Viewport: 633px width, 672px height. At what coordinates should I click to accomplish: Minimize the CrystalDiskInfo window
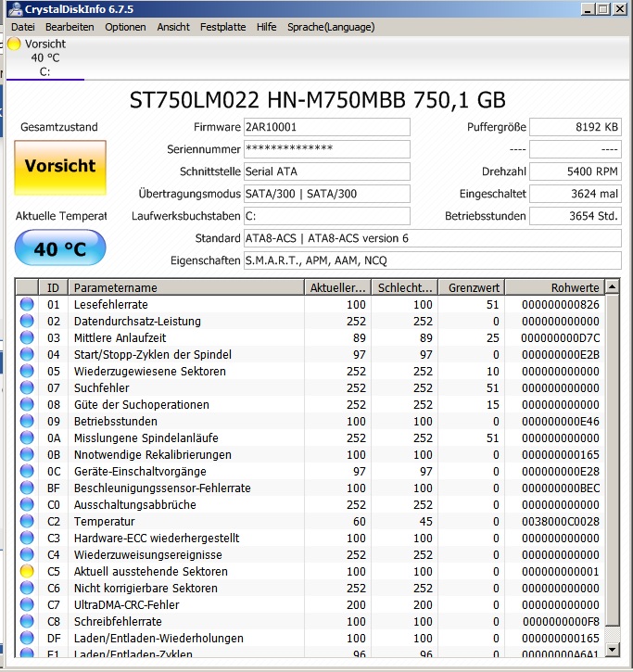coord(588,9)
